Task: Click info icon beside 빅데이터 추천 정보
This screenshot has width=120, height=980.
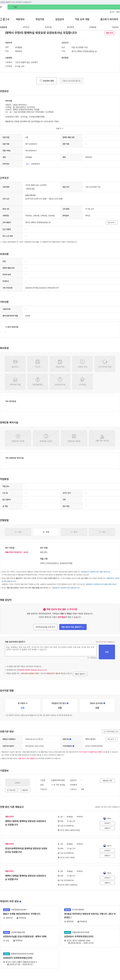Action: point(20,901)
